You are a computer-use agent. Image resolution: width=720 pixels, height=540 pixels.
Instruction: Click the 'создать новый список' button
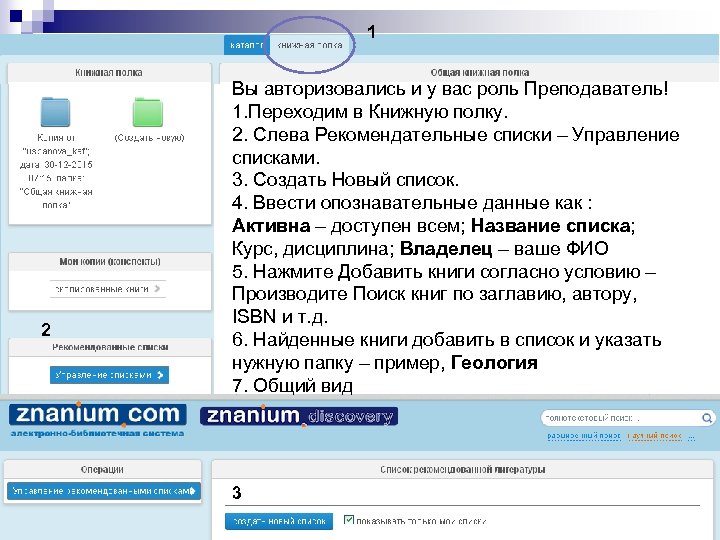(279, 521)
